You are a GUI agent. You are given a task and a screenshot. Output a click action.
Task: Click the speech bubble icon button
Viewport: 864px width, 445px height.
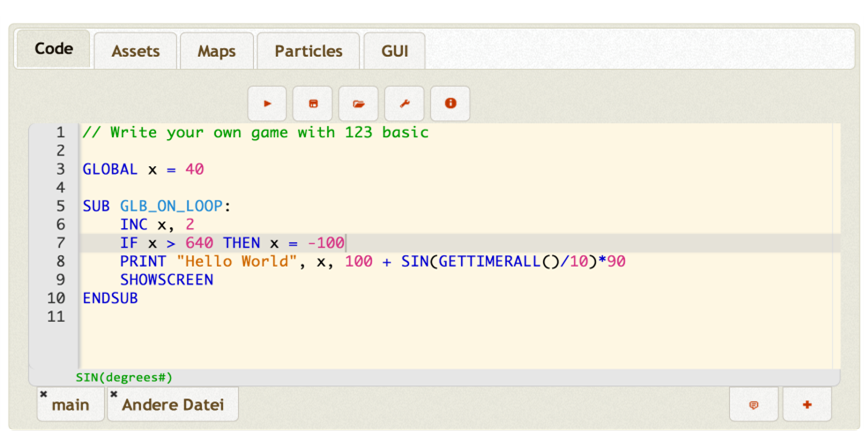[754, 404]
